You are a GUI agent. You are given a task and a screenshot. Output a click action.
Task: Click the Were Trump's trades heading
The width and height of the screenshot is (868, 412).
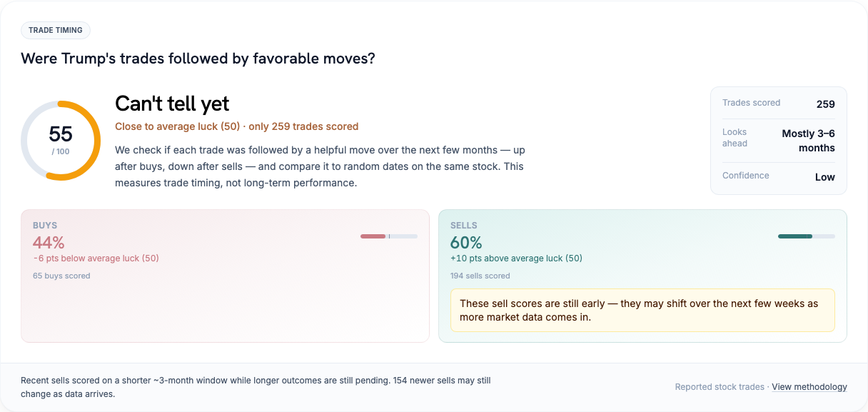pyautogui.click(x=198, y=59)
